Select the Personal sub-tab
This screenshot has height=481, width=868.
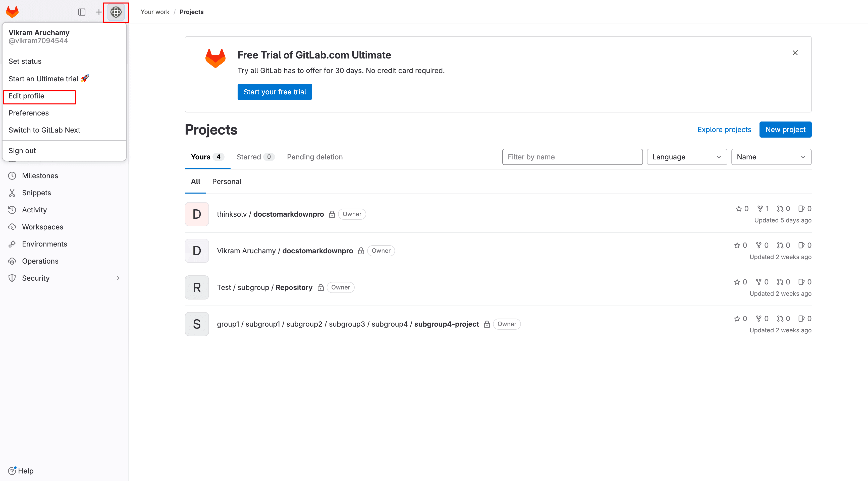227,182
